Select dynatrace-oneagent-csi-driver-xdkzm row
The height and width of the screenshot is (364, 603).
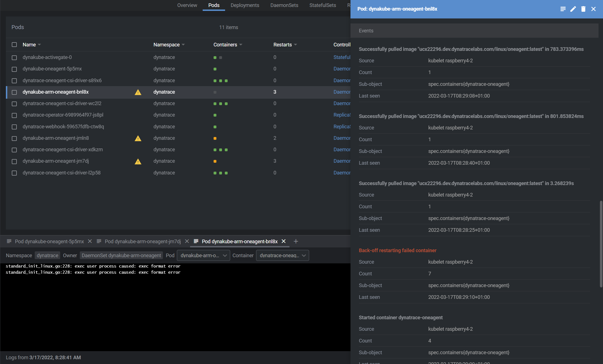178,150
